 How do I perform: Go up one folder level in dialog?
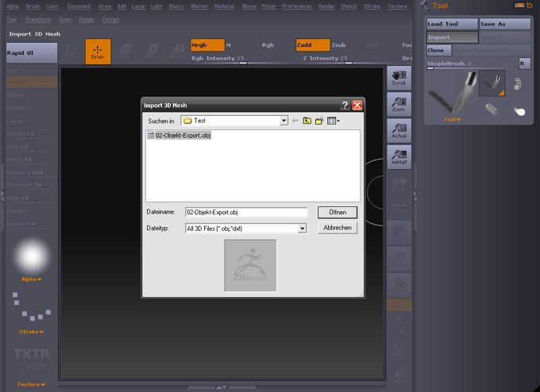click(x=307, y=121)
